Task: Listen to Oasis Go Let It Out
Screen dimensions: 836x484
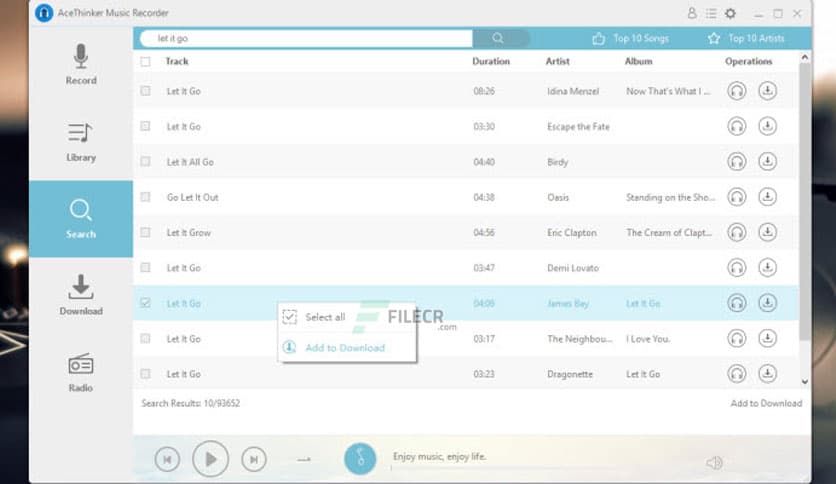Action: point(737,197)
